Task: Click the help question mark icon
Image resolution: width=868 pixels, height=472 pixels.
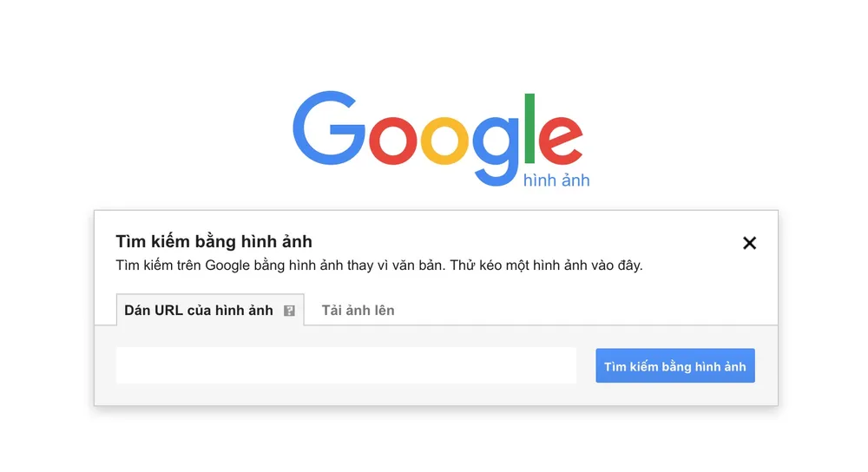Action: [x=289, y=311]
